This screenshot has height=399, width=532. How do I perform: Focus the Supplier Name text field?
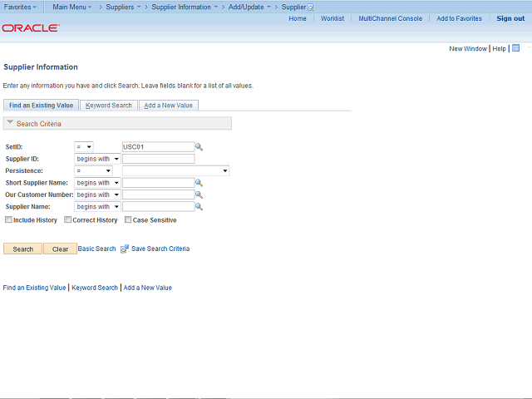pos(159,207)
